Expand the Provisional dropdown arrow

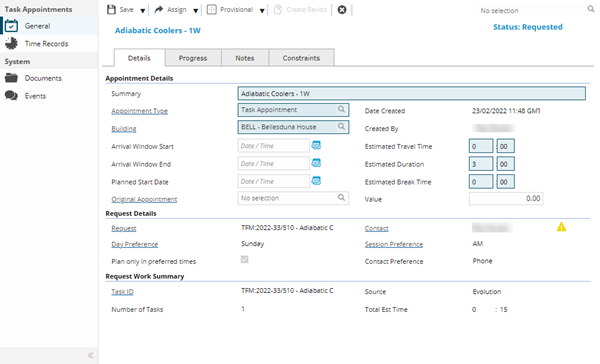262,11
